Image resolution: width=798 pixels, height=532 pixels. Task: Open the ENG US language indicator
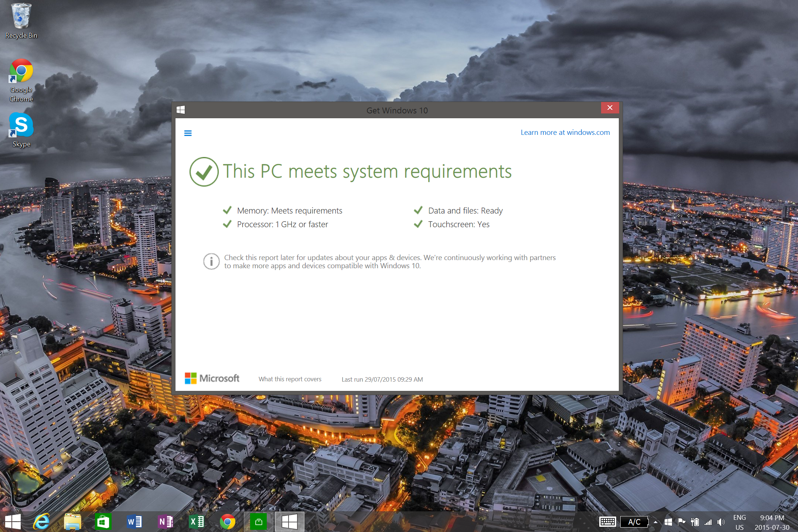coord(739,522)
